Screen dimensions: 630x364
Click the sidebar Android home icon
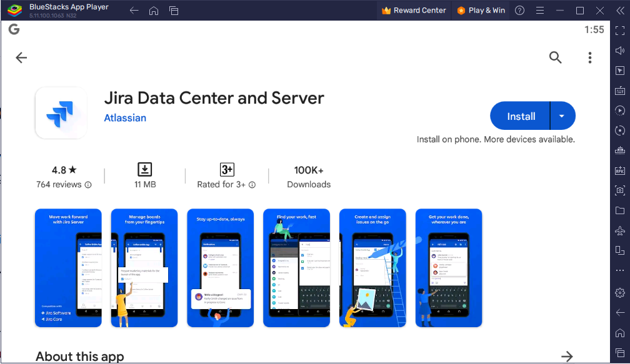tap(620, 333)
